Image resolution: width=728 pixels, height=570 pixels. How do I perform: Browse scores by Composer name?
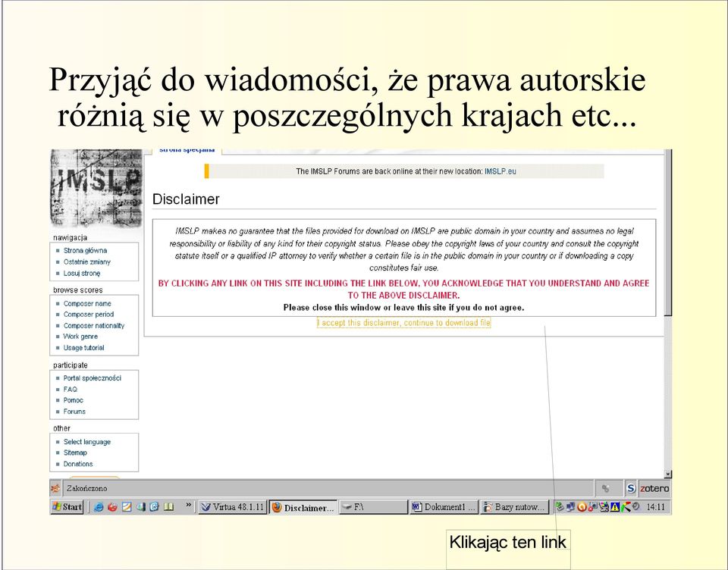(87, 303)
